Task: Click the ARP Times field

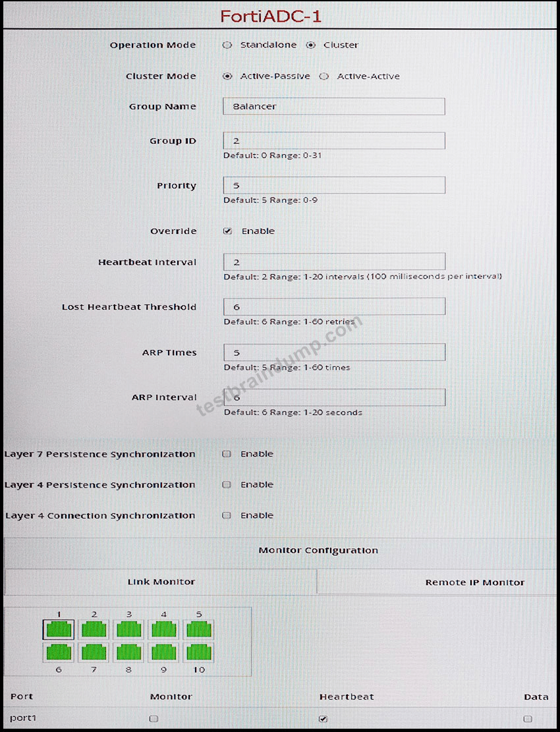Action: point(334,352)
